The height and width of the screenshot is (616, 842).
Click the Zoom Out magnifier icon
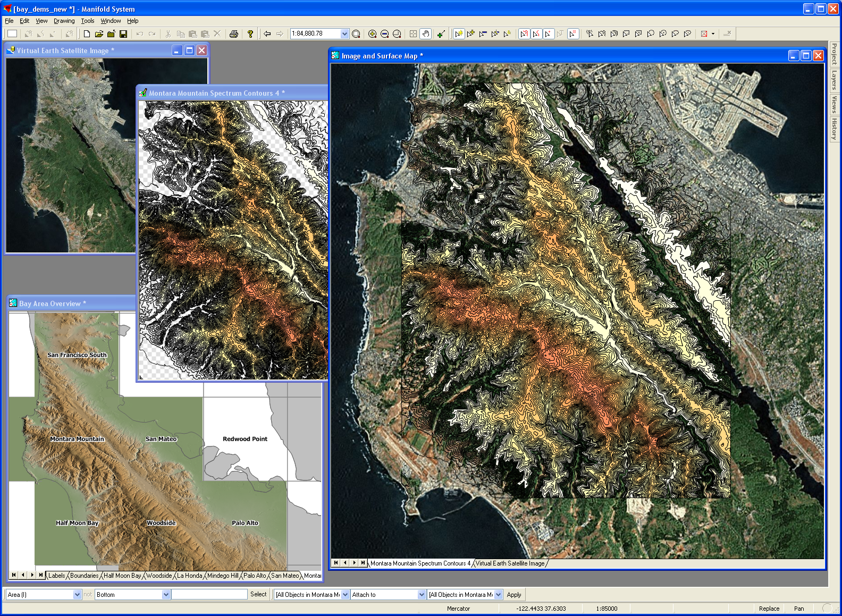(384, 34)
